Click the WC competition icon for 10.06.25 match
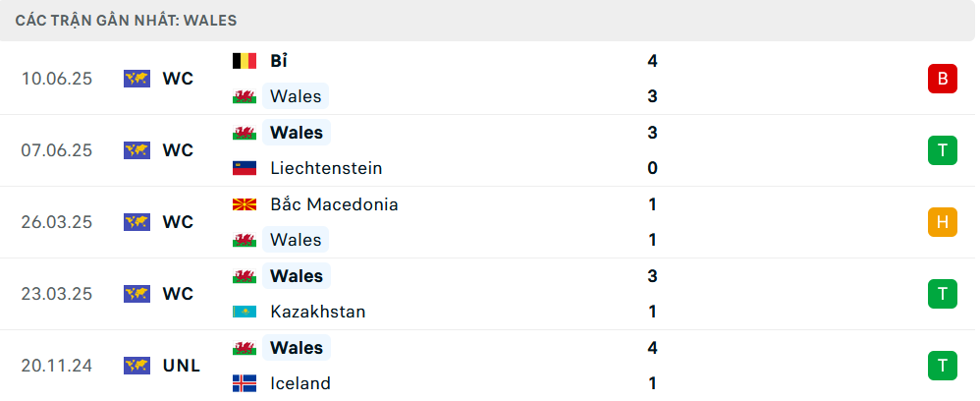The height and width of the screenshot is (401, 980). [x=136, y=79]
